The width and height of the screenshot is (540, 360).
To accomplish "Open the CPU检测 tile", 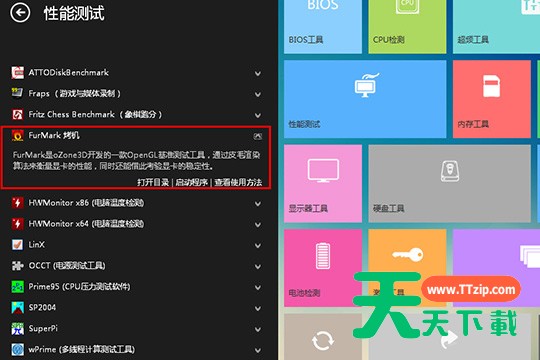I will point(407,27).
